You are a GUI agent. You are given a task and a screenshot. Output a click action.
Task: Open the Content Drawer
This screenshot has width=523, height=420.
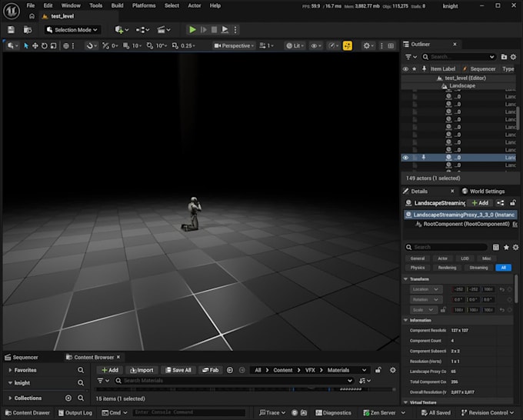[28, 412]
